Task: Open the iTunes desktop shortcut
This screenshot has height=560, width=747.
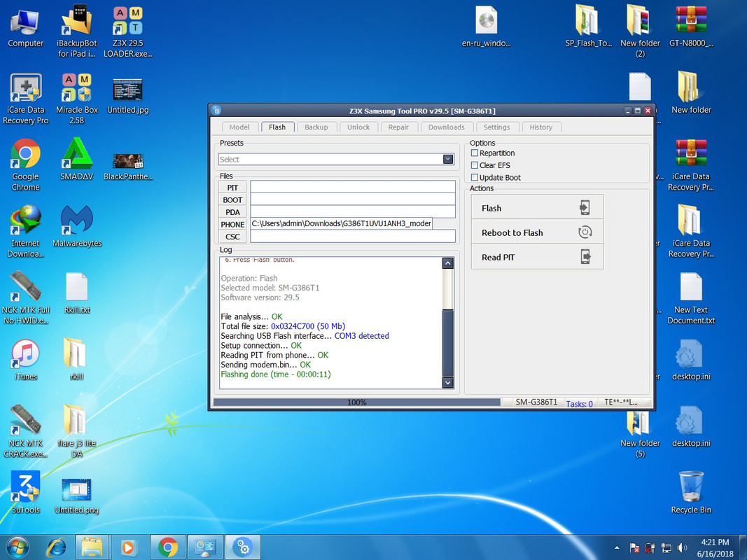Action: tap(25, 360)
